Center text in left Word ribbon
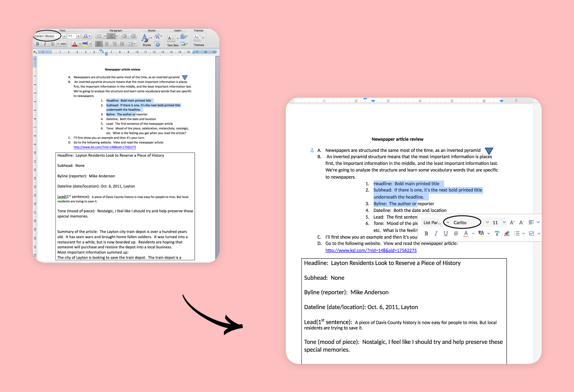The width and height of the screenshot is (574, 392). 107,44
